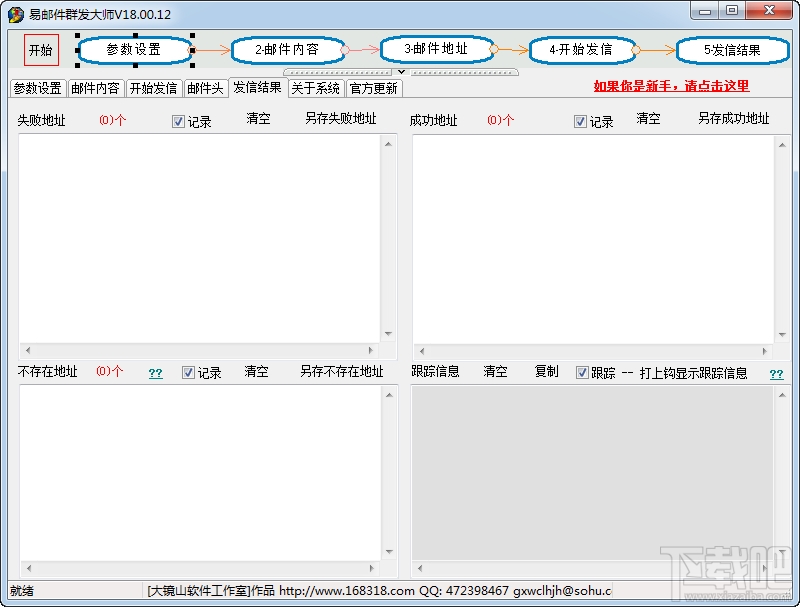Switch to the 开始发信 tab

coord(153,88)
